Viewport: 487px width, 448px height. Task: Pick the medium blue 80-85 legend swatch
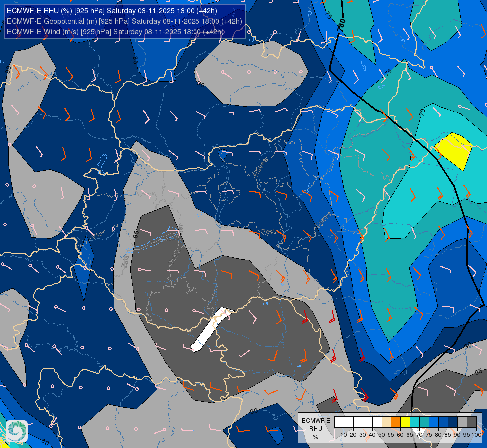443,422
